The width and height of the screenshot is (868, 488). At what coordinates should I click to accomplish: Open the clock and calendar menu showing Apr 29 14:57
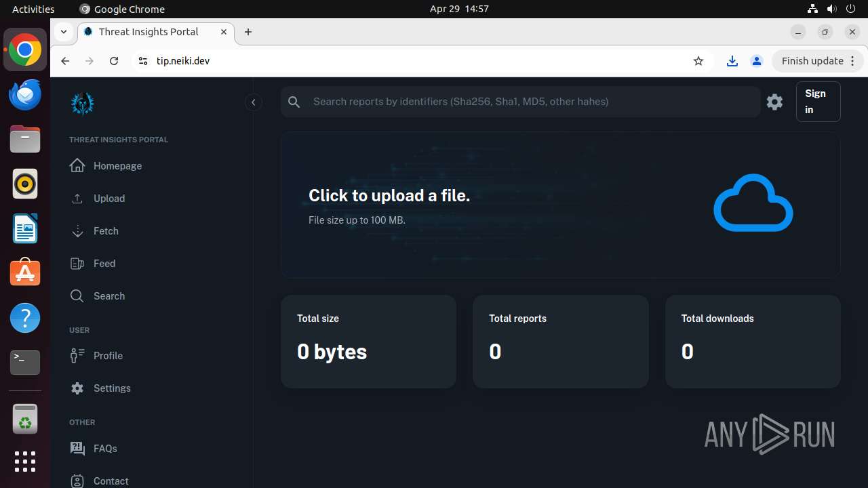[x=459, y=9]
